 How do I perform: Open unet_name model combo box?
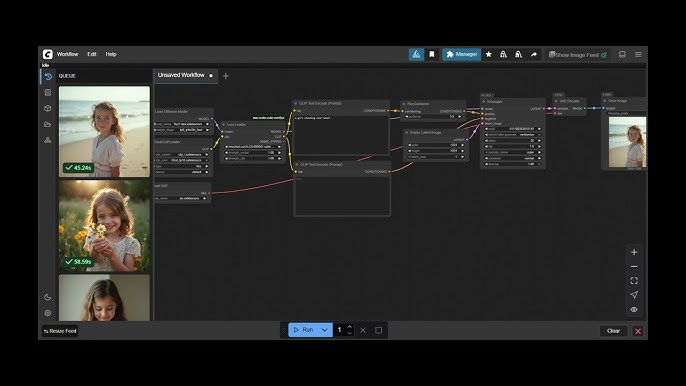point(182,124)
